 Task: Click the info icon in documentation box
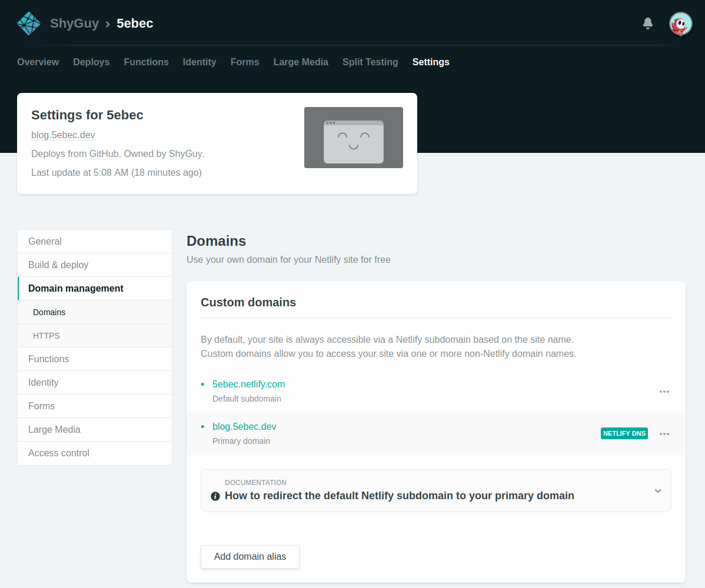point(215,496)
